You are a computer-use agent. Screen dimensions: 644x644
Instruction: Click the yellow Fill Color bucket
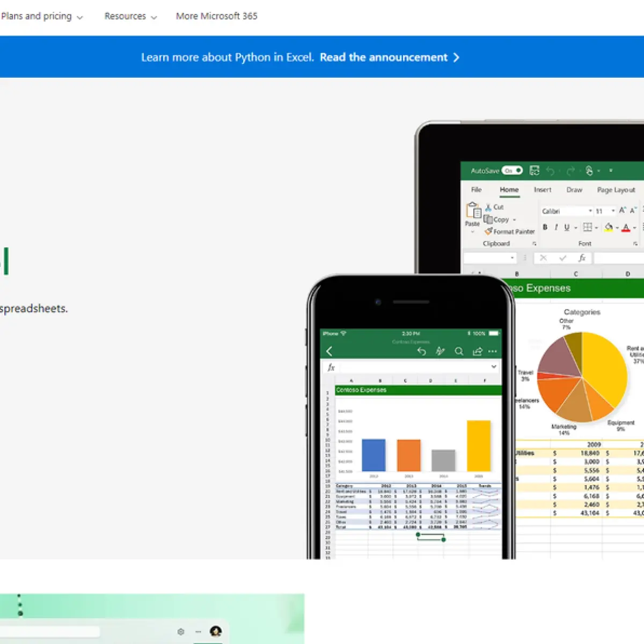(609, 227)
